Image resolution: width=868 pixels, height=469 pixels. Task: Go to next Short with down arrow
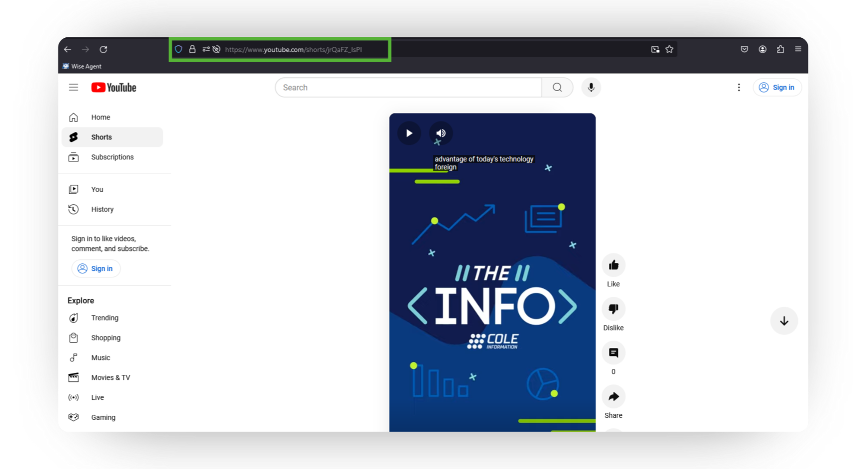click(x=784, y=321)
